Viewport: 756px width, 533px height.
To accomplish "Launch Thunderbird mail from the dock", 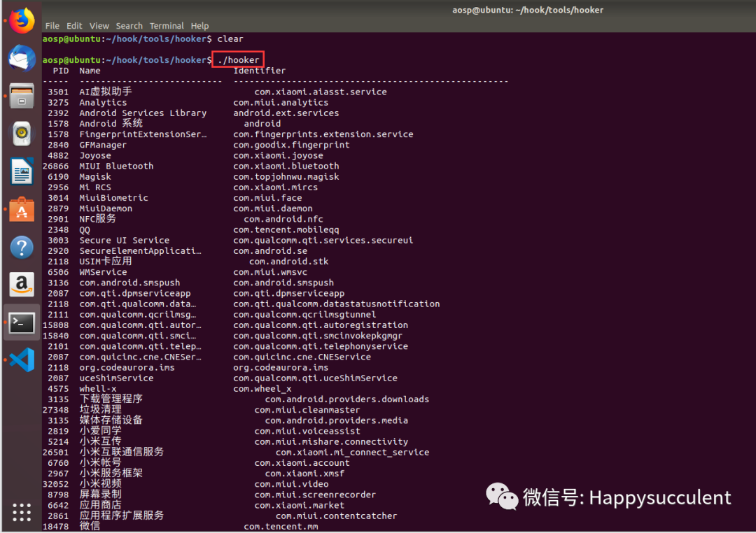I will pyautogui.click(x=22, y=58).
